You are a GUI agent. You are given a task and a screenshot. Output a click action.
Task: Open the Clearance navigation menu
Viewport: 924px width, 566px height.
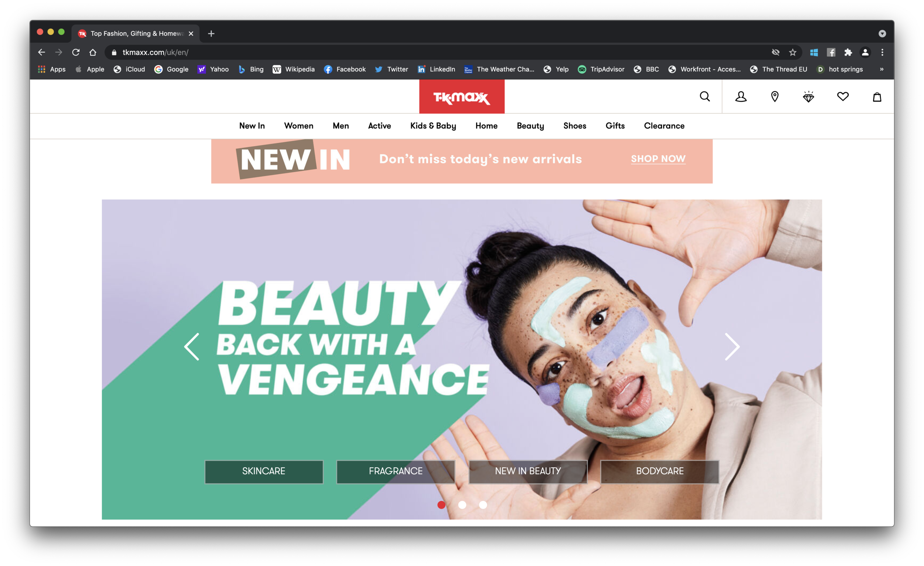coord(664,126)
